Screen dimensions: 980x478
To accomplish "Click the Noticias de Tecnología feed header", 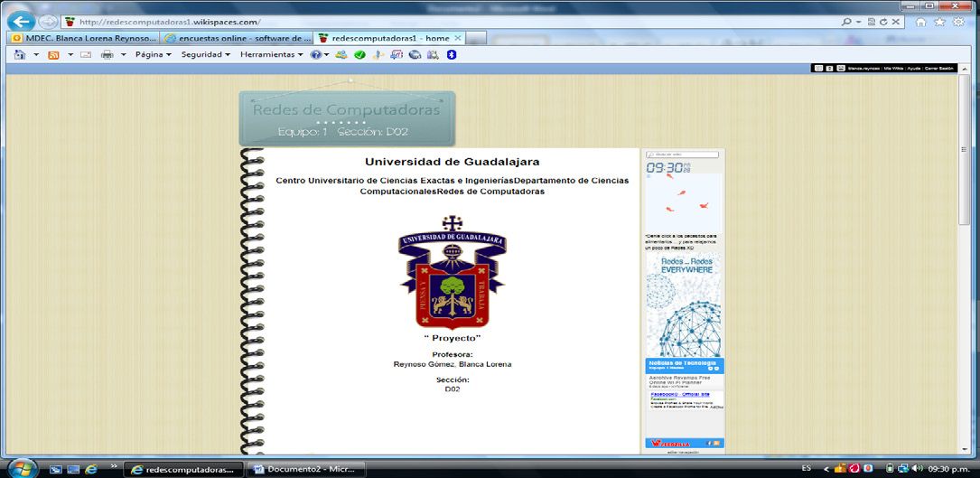I will pyautogui.click(x=685, y=365).
